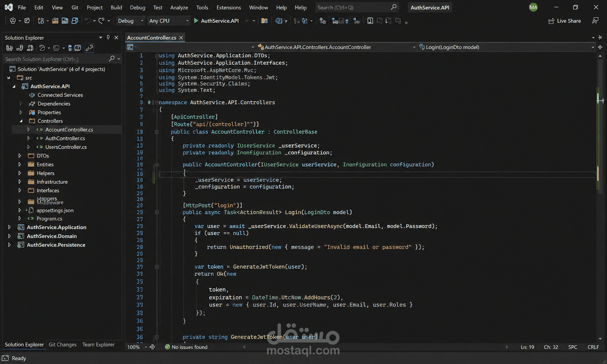Close the AccountController.cs tab
This screenshot has height=364, width=607.
click(x=181, y=37)
